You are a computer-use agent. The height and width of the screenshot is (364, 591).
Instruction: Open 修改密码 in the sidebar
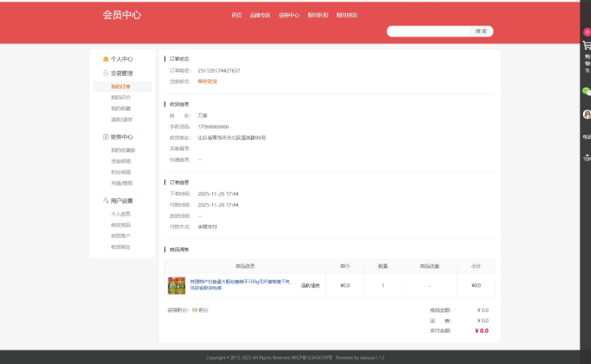pyautogui.click(x=120, y=225)
